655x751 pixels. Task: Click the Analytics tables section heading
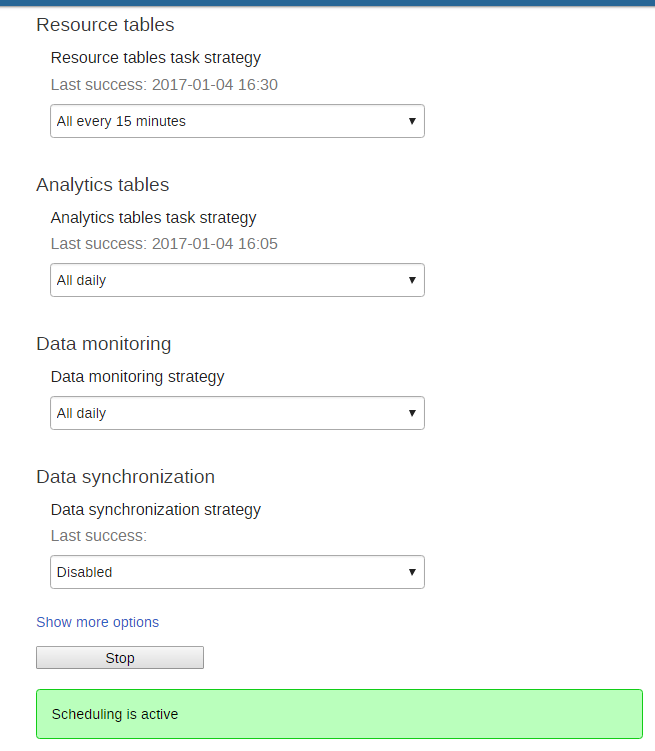102,185
